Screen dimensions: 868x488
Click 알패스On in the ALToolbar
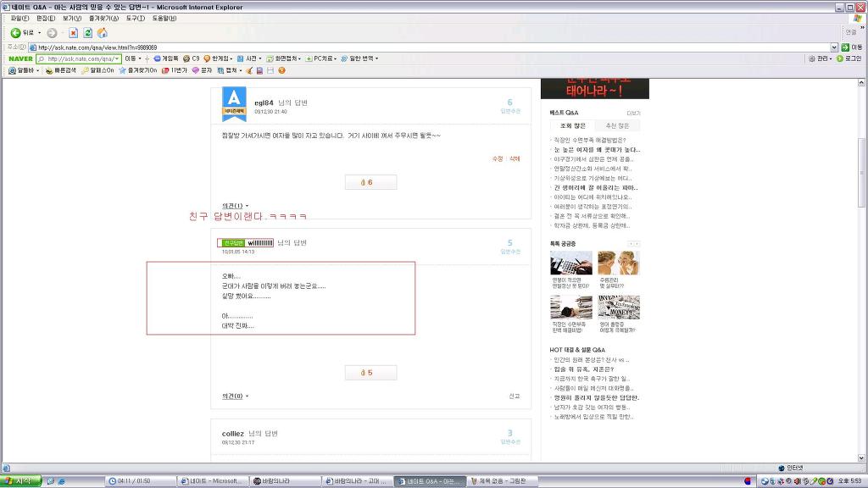point(97,71)
